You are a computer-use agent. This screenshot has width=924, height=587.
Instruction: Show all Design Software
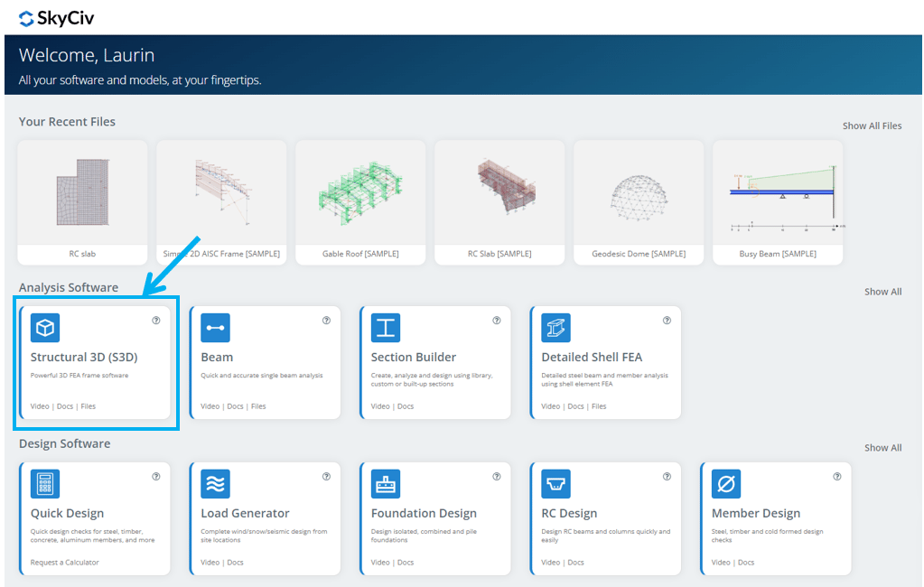882,447
